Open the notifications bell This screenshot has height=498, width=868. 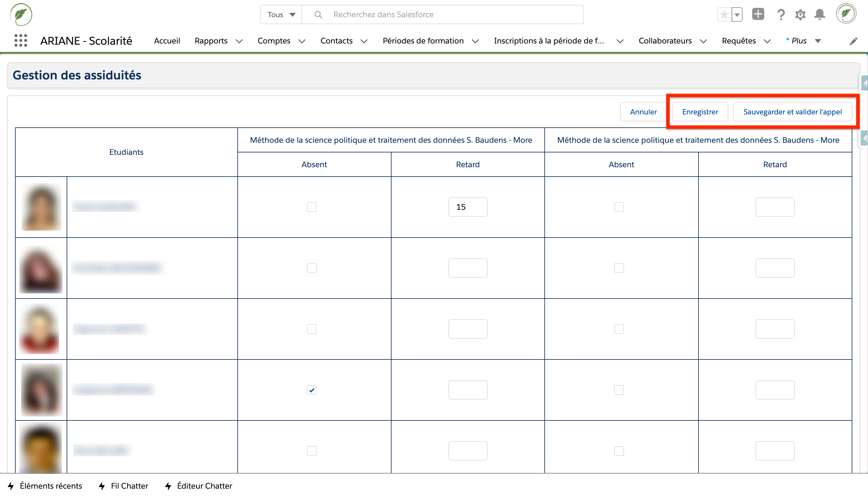[x=819, y=15]
